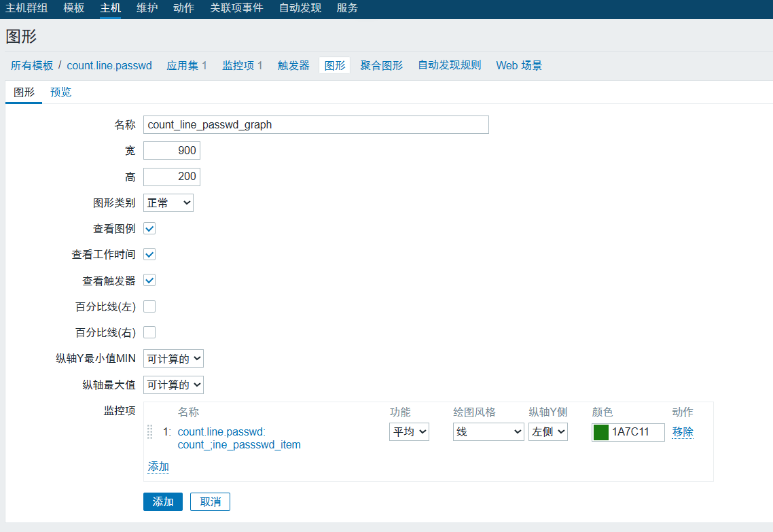The image size is (773, 532).
Task: Open the 触发器 link
Action: pos(293,66)
